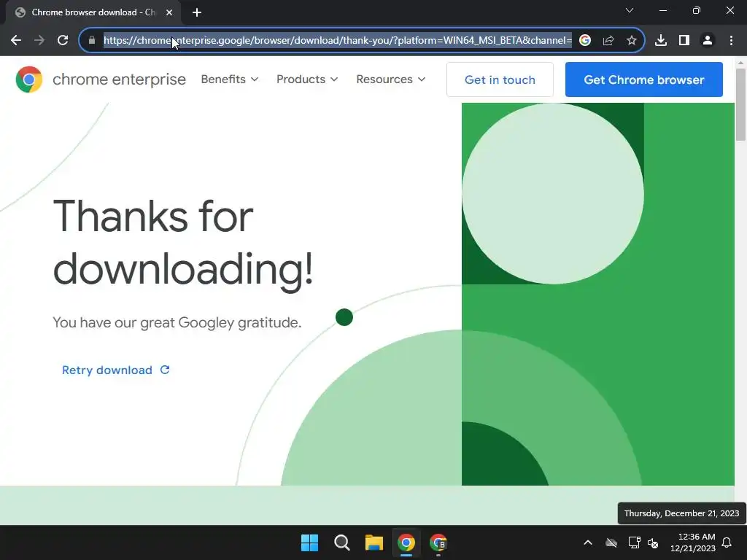The image size is (747, 560).
Task: Open Windows taskbar search
Action: point(341,542)
